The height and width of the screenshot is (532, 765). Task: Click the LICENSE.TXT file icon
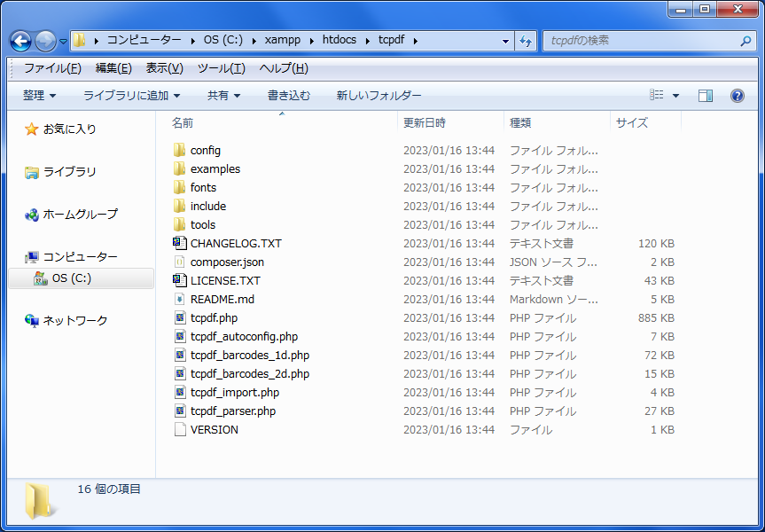coord(180,280)
